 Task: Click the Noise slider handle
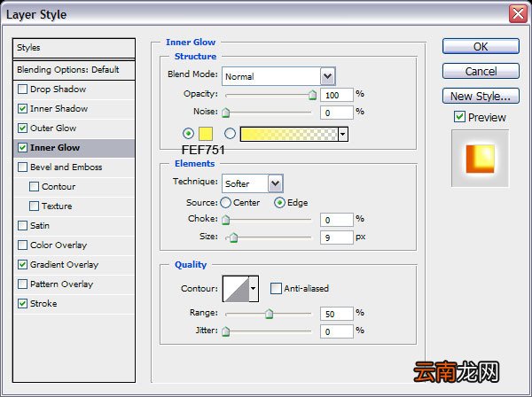tap(225, 113)
